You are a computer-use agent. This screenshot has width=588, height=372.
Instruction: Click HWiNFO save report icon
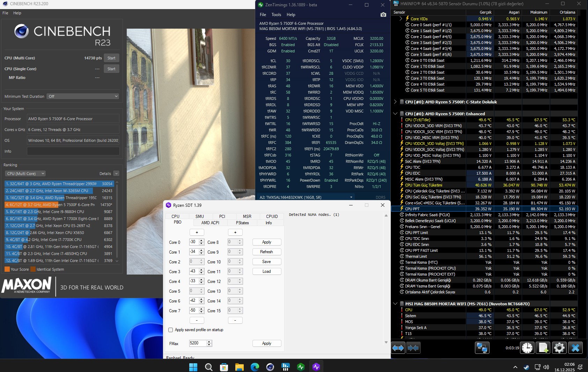tap(543, 348)
